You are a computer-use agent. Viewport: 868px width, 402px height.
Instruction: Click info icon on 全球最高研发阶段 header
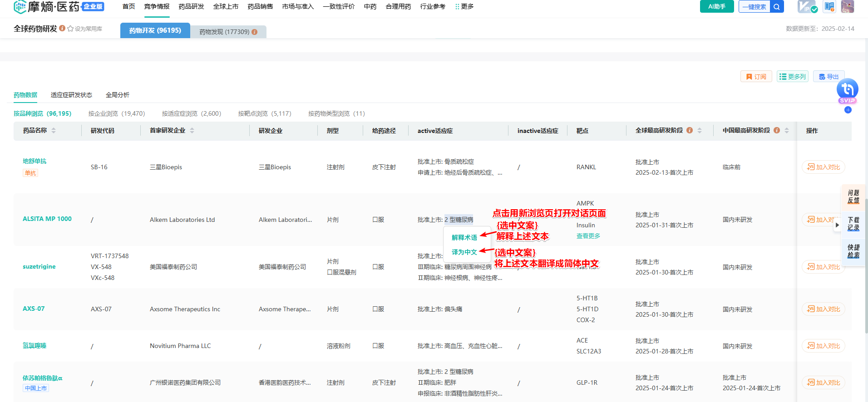point(690,130)
